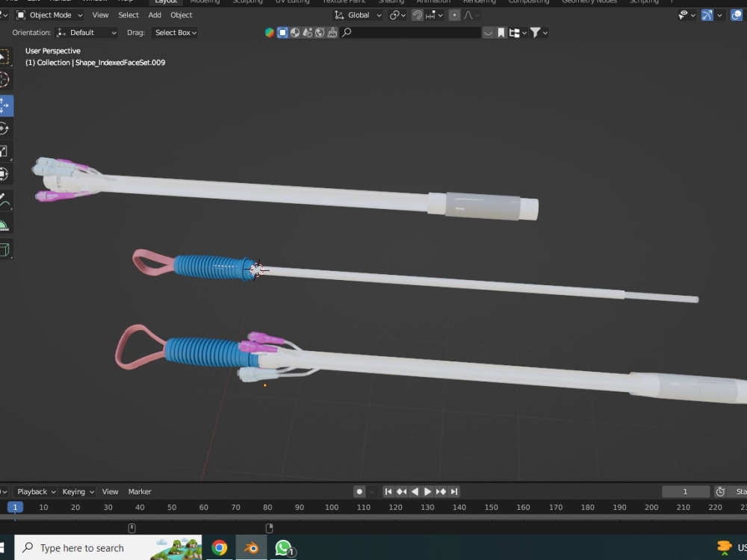
Task: Toggle snapping magnet button
Action: (x=418, y=15)
